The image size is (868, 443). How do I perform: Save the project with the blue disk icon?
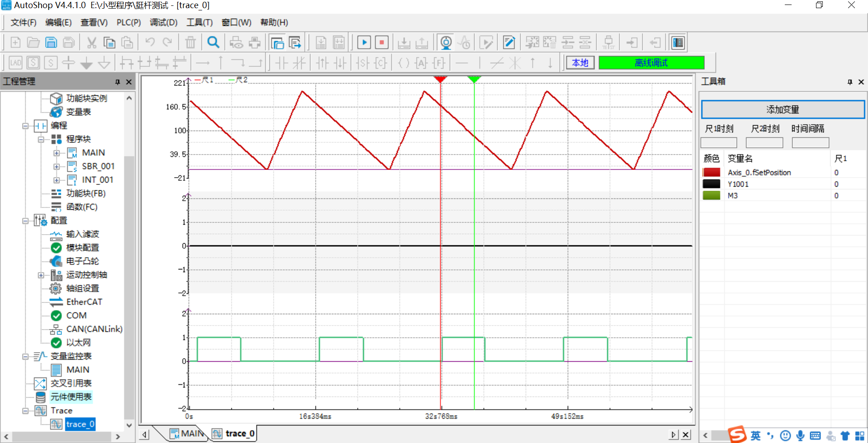(51, 42)
